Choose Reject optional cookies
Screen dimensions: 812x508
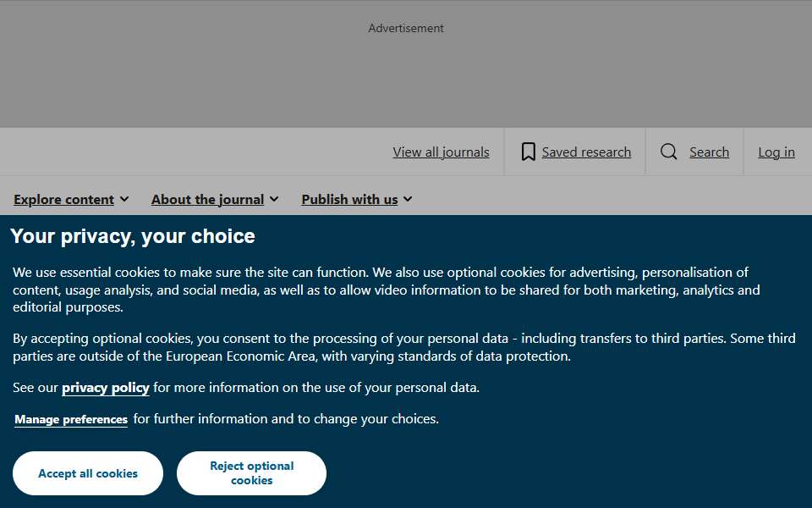click(x=252, y=473)
